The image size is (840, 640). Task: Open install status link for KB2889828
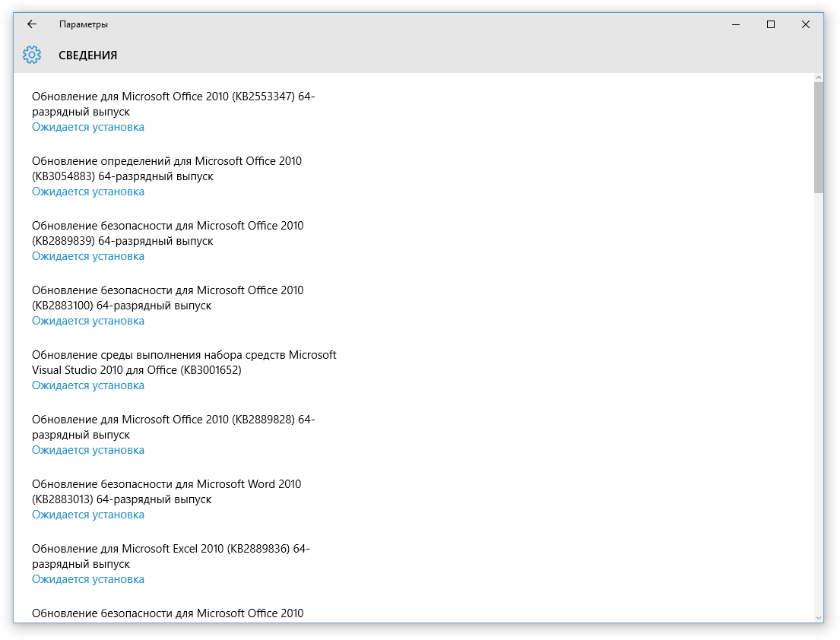(x=88, y=450)
